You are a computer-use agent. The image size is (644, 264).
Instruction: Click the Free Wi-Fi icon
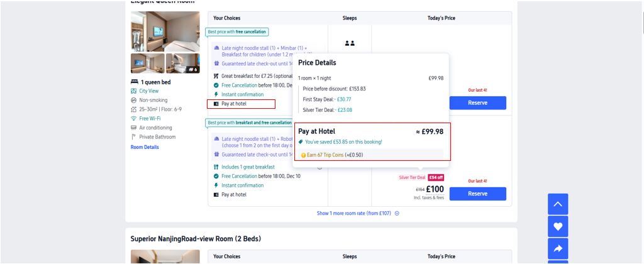pos(133,118)
